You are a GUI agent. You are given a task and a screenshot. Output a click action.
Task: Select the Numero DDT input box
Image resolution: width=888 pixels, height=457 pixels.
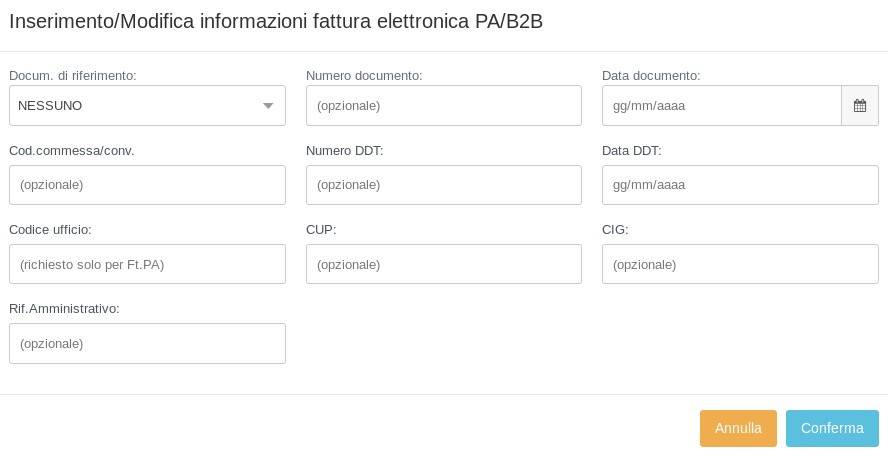tap(443, 185)
